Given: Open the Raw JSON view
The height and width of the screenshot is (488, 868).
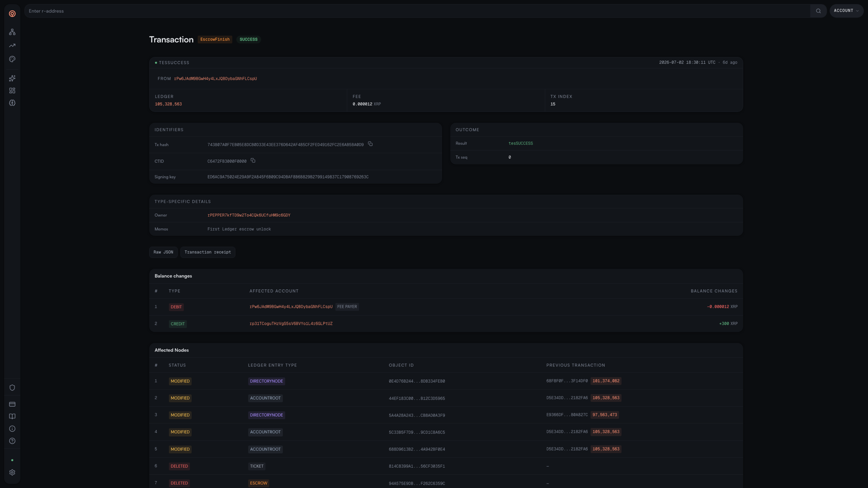Looking at the screenshot, I should coord(163,252).
